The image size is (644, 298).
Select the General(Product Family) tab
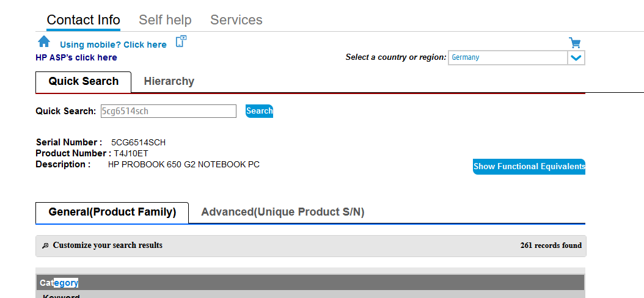coord(112,213)
